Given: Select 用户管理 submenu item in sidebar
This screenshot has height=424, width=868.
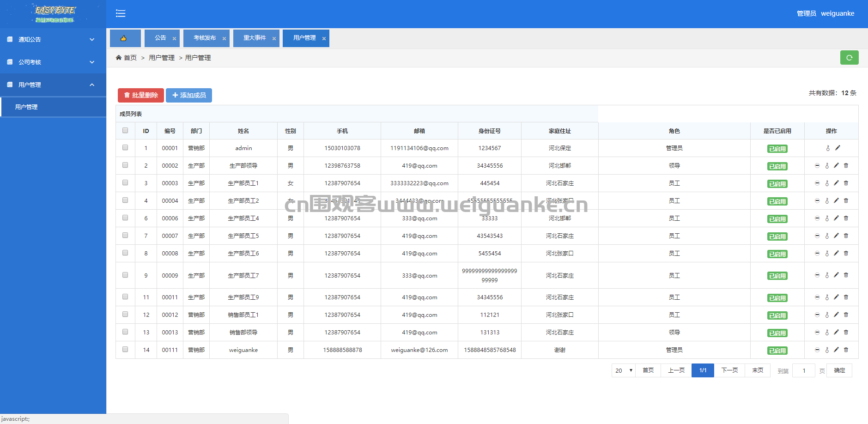Looking at the screenshot, I should click(53, 107).
